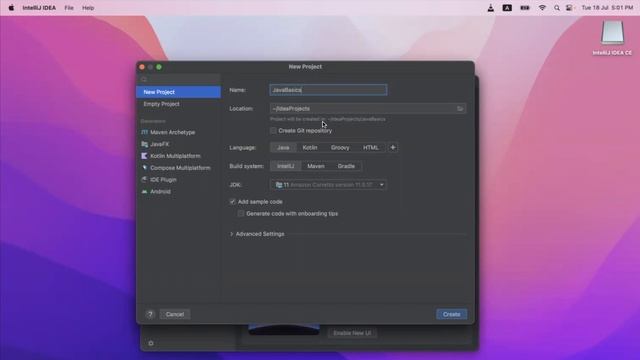The height and width of the screenshot is (360, 640).
Task: Click the plus icon to add language
Action: click(x=393, y=147)
